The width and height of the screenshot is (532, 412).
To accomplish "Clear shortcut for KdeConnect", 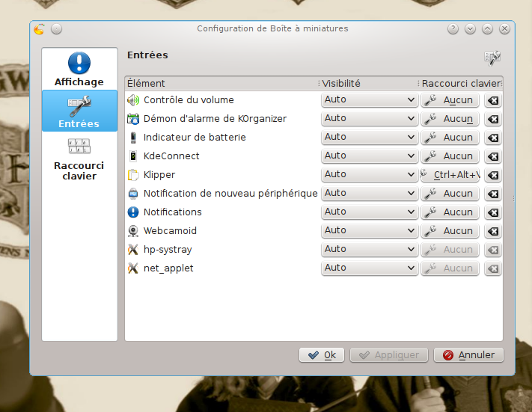I will point(493,156).
